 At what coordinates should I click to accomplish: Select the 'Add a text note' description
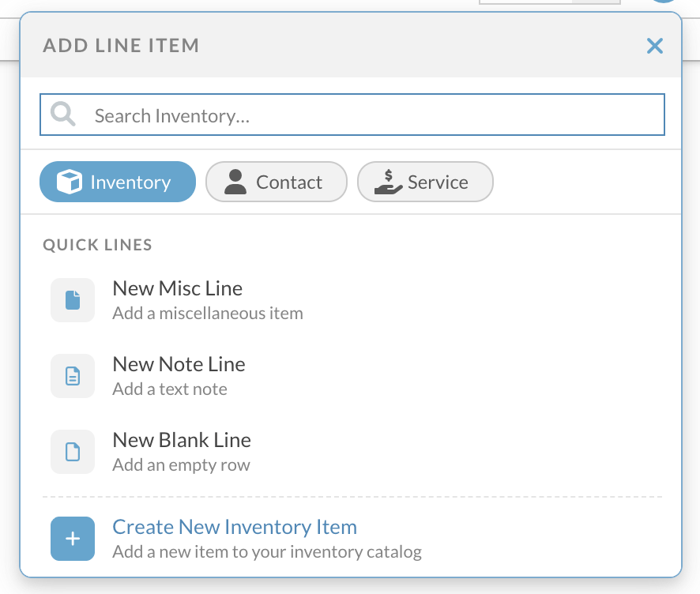point(170,389)
